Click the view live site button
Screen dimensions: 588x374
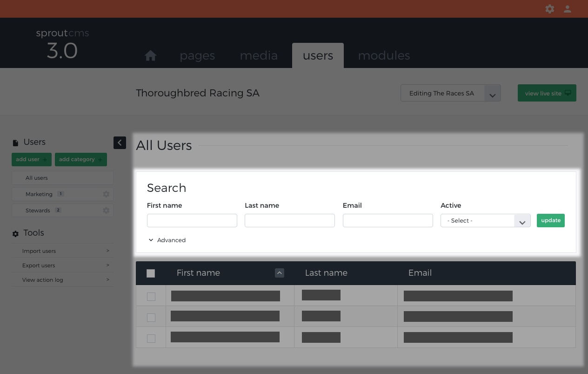tap(547, 93)
